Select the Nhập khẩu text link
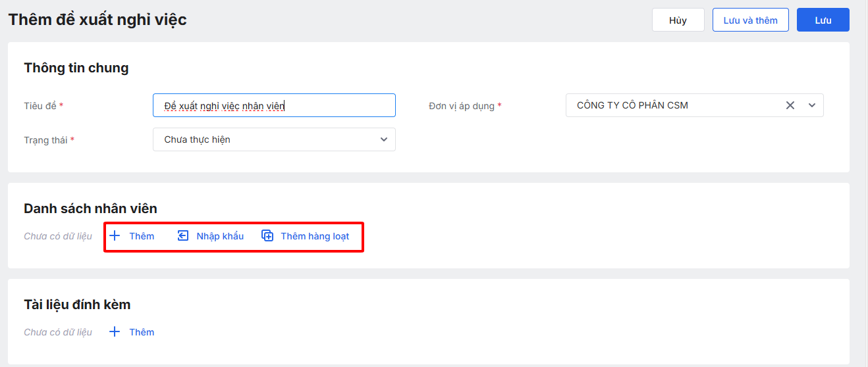This screenshot has height=367, width=868. click(220, 236)
